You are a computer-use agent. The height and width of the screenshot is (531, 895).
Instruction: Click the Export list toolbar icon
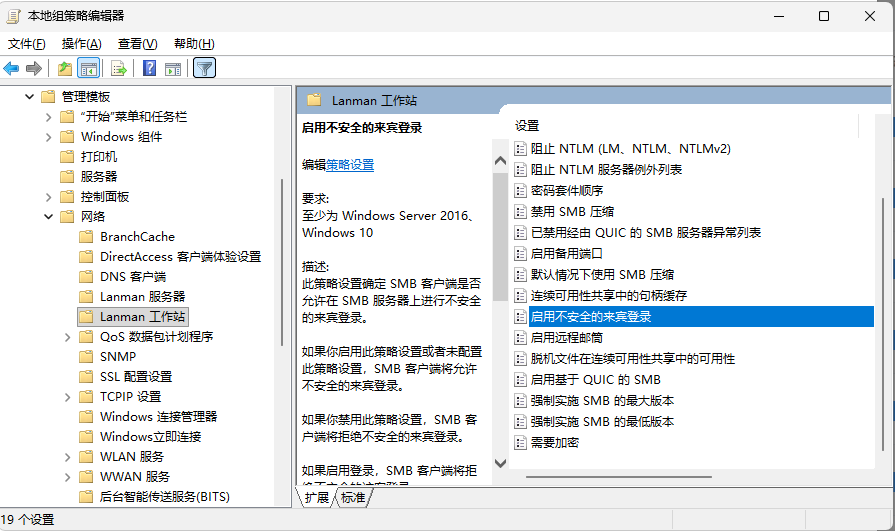119,68
